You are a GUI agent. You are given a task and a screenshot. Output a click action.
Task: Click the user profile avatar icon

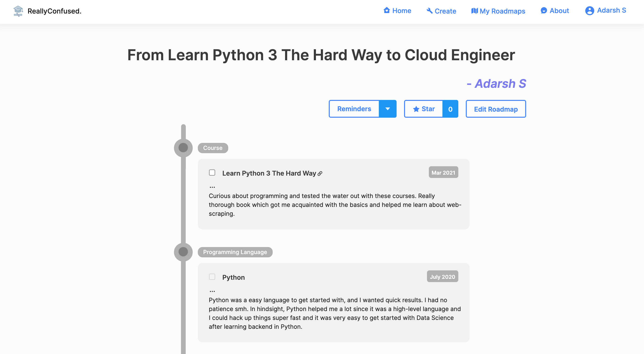[x=590, y=11]
